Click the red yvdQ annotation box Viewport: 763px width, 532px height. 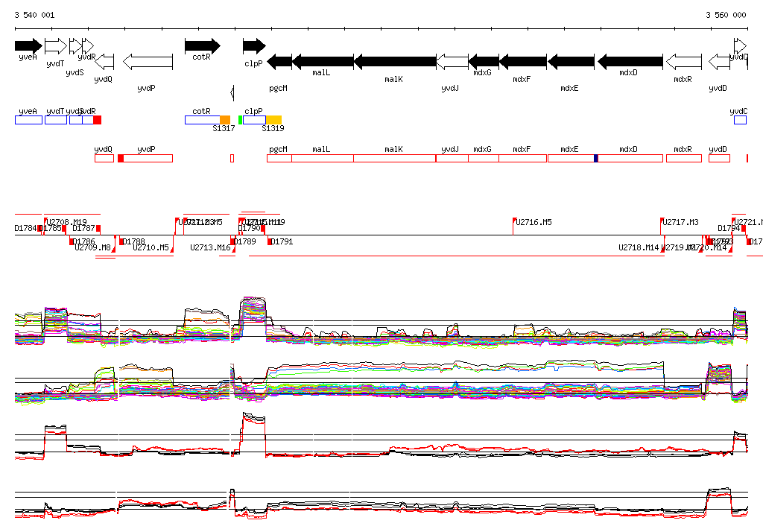click(x=104, y=158)
